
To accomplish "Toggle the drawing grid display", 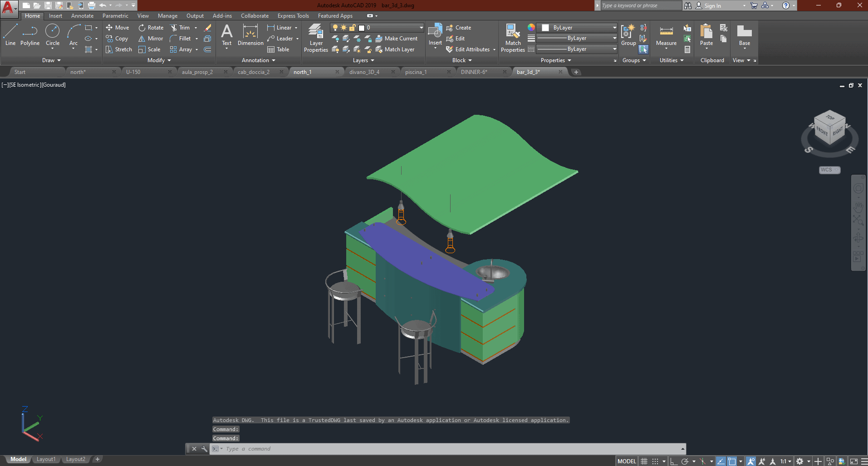I will point(644,461).
